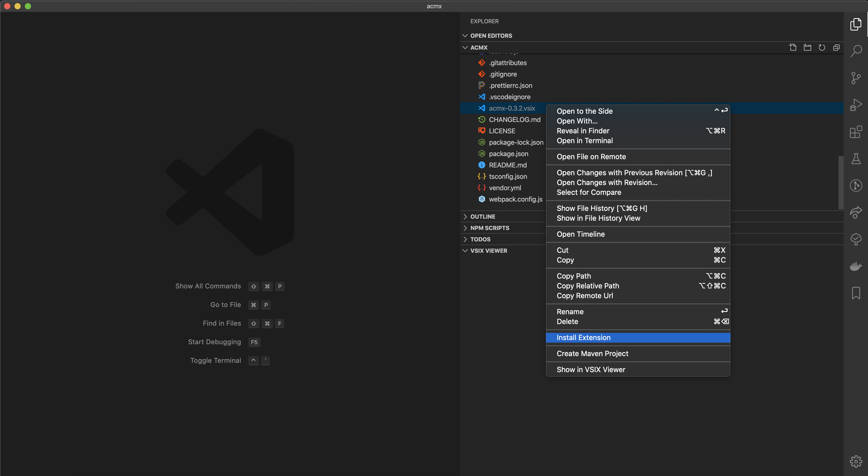Select Open File on Remote
868x476 pixels.
point(638,157)
